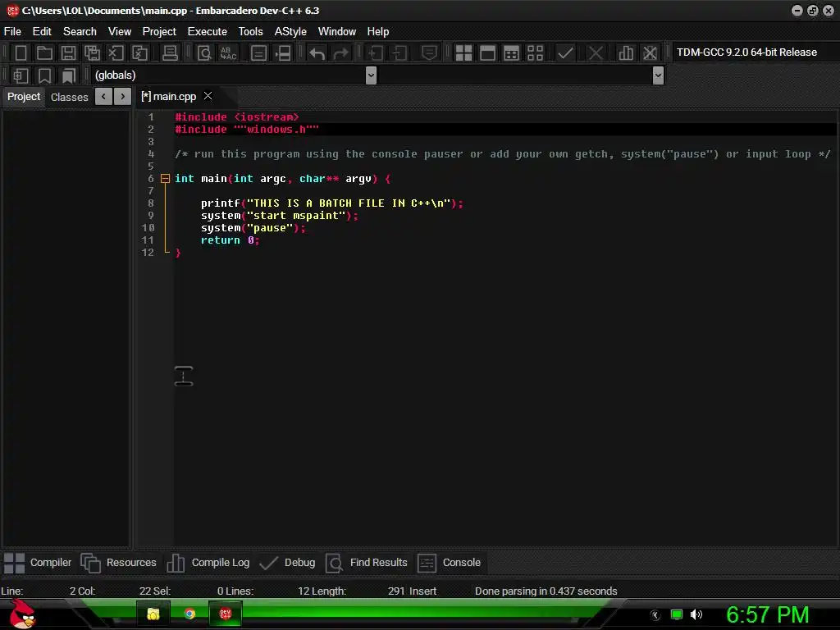Click the #include <iostream> line

click(237, 117)
